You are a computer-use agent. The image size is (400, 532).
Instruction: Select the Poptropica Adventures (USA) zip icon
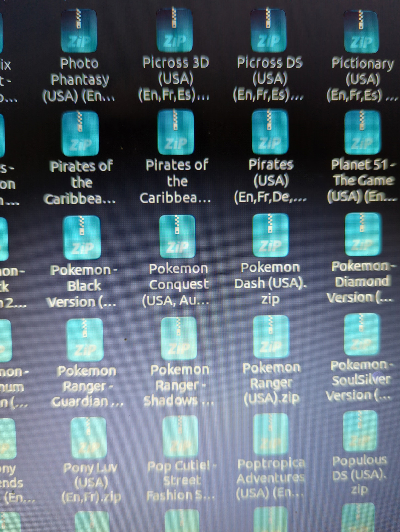270,434
